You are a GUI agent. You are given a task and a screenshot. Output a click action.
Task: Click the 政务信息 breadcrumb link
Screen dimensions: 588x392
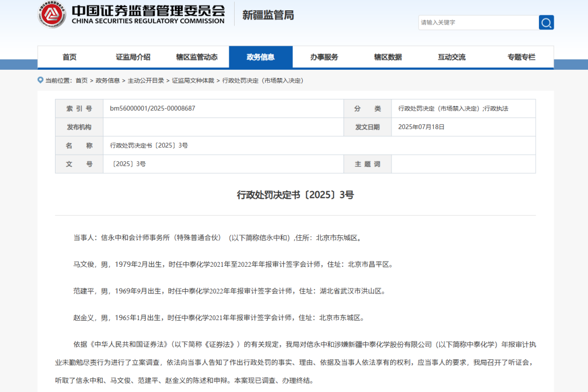[108, 81]
